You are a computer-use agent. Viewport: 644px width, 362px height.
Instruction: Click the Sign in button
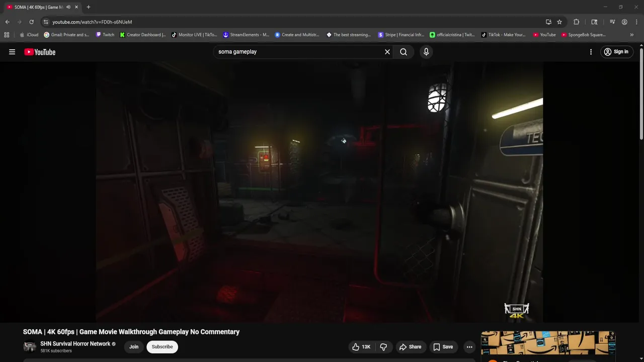click(x=616, y=52)
